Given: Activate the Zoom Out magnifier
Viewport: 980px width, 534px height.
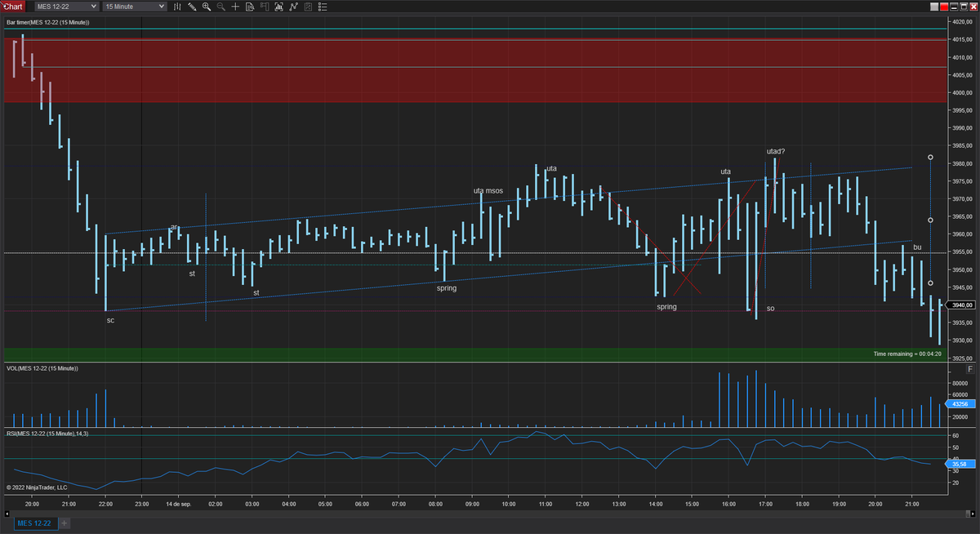Looking at the screenshot, I should 221,7.
